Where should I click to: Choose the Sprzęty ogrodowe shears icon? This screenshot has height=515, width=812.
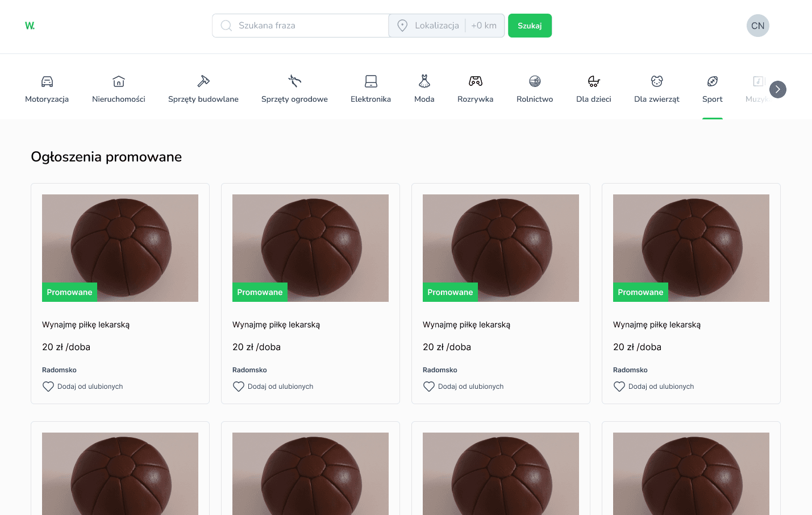click(x=294, y=81)
